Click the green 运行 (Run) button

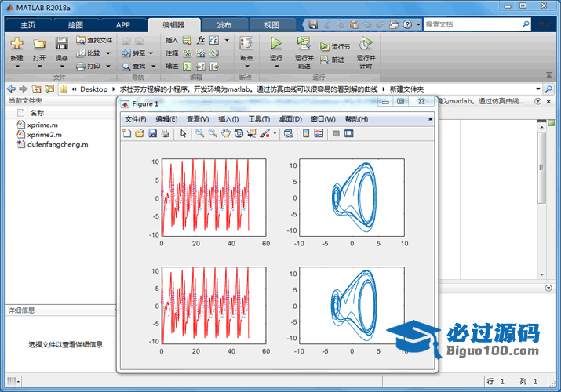[x=276, y=44]
